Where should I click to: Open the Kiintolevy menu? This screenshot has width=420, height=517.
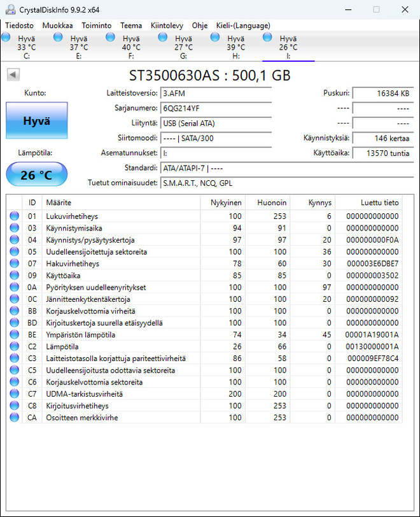tap(167, 25)
